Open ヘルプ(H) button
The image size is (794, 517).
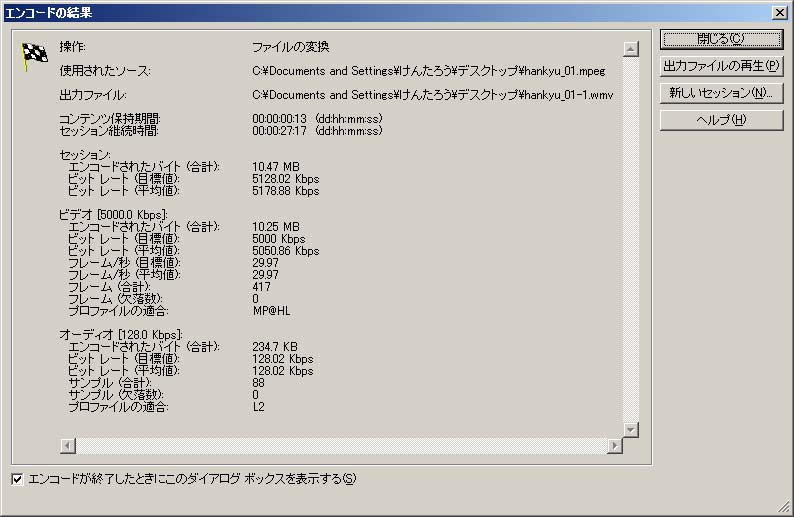(722, 120)
